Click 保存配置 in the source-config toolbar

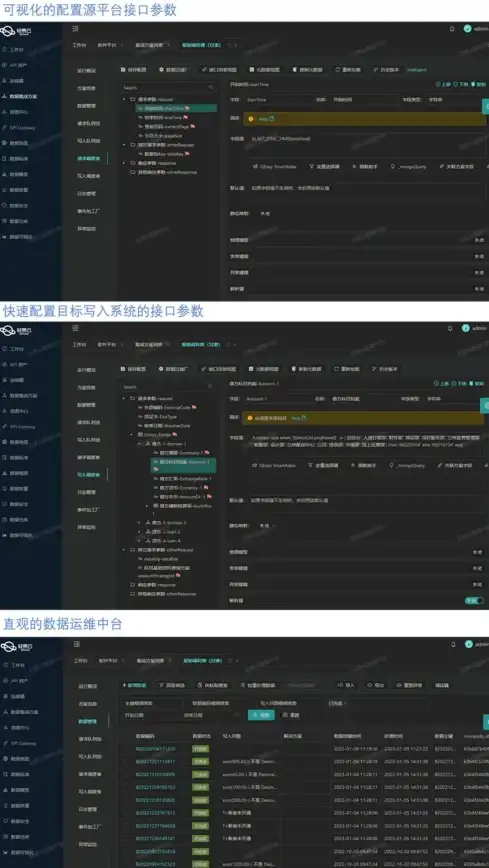[133, 70]
